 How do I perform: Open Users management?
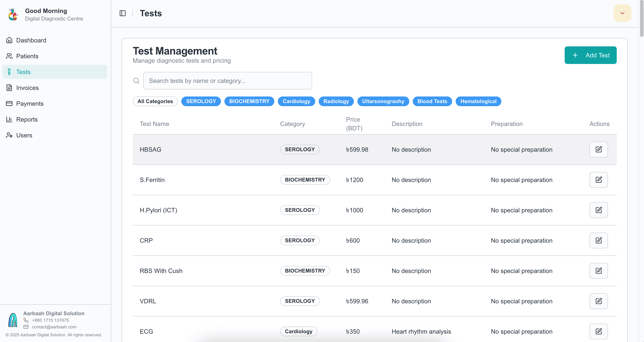point(55,135)
